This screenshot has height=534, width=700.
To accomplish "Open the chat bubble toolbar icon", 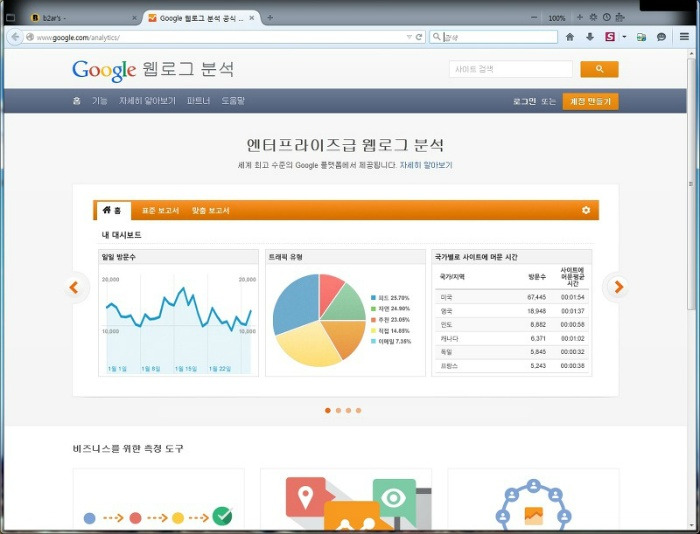I will pos(661,37).
